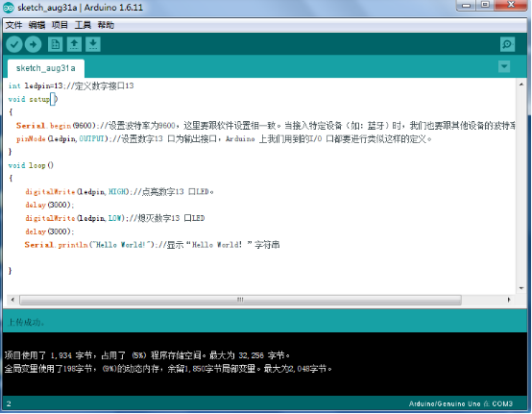Click the 'void setup()' line
Screen dimensions: 532x414
(x=33, y=99)
